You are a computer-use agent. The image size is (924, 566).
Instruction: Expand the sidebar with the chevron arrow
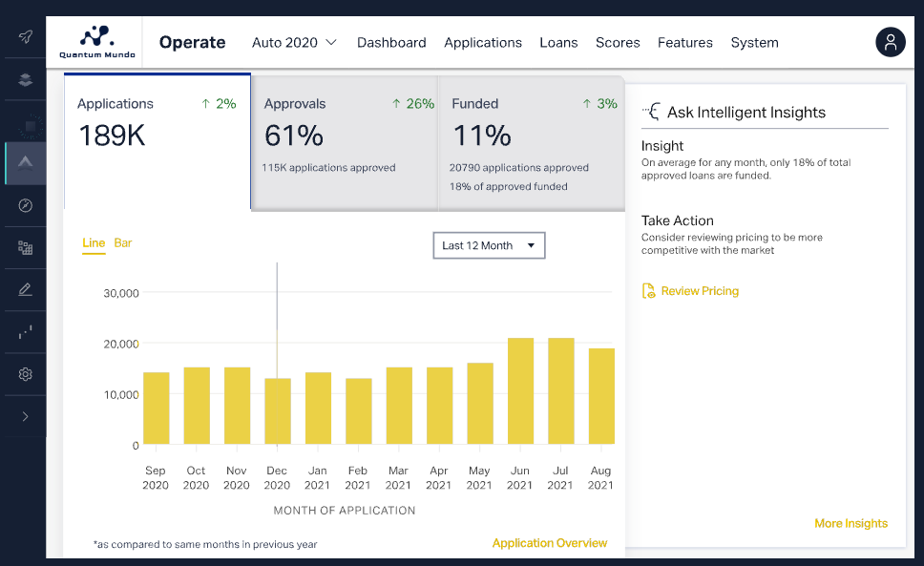click(x=25, y=416)
